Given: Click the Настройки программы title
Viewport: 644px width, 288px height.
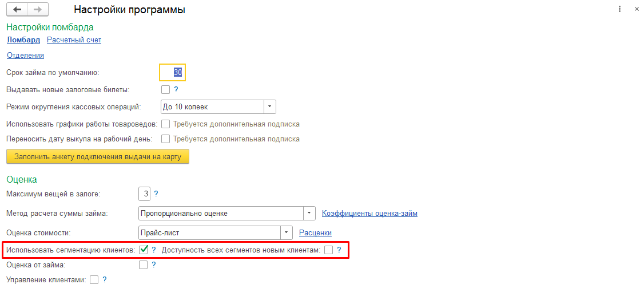Looking at the screenshot, I should pos(129,10).
